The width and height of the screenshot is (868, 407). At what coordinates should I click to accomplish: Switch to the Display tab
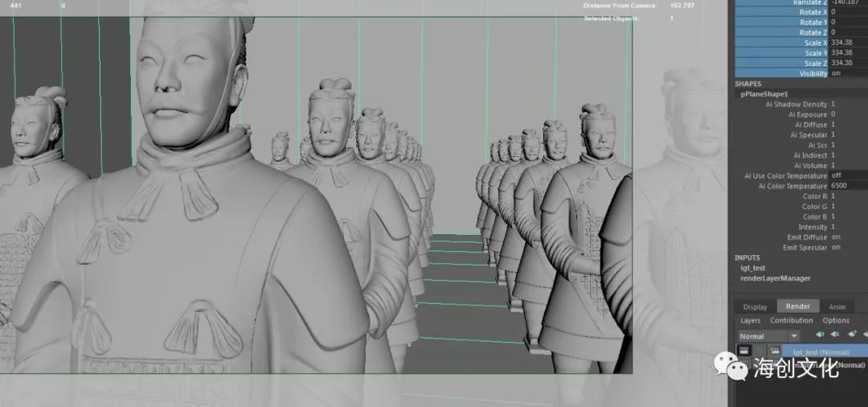755,306
